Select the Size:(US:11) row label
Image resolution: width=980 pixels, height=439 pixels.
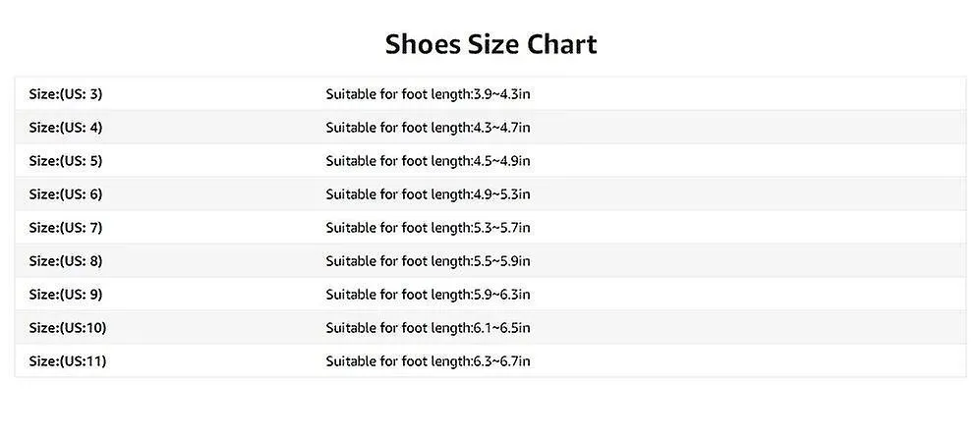[68, 361]
